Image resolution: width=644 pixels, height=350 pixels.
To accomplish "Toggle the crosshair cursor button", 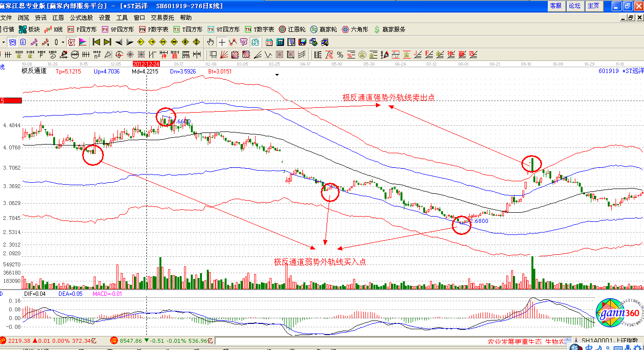I will coord(221,42).
